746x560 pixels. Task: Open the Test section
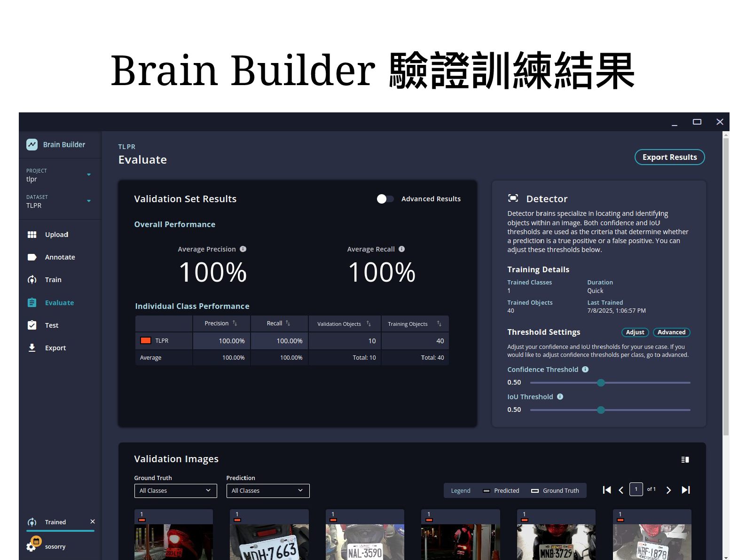tap(52, 325)
